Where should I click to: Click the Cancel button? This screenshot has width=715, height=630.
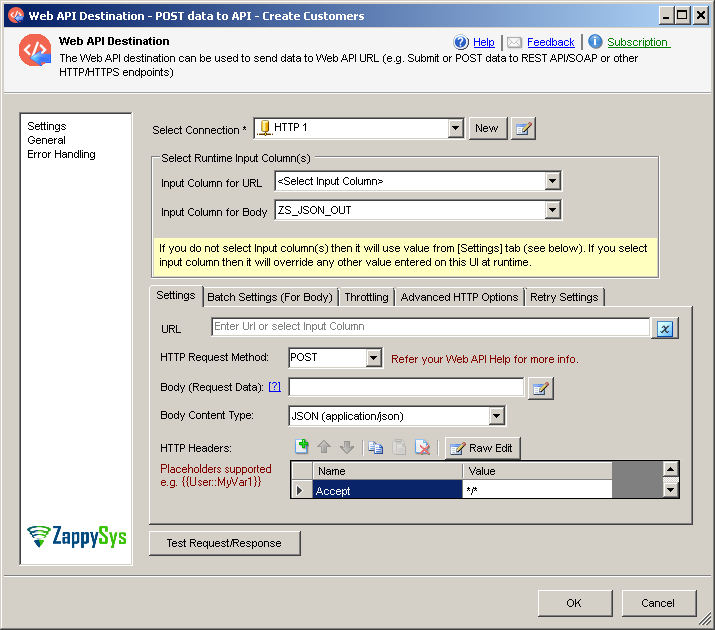[x=658, y=603]
